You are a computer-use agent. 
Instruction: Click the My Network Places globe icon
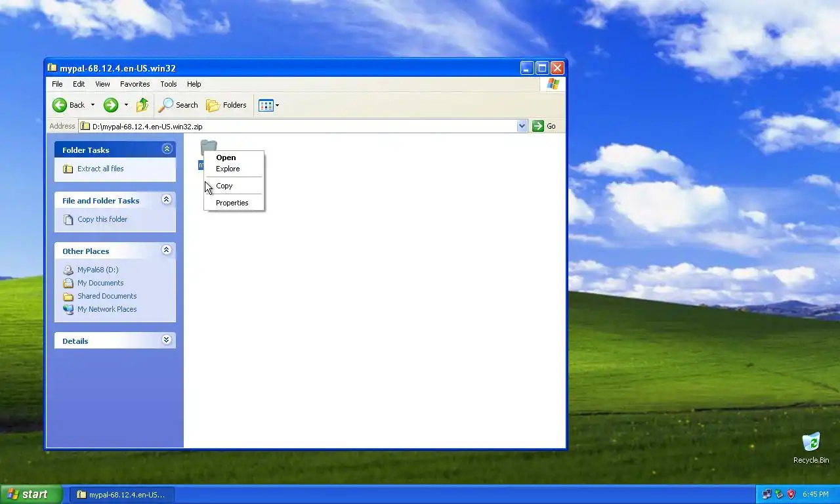[x=68, y=309]
